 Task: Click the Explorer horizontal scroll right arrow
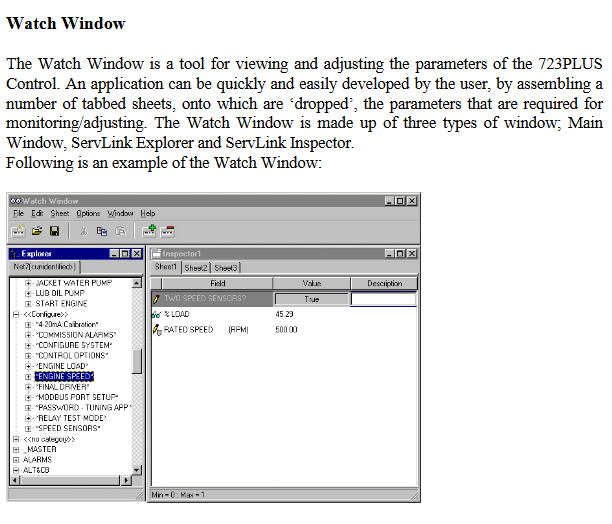(x=126, y=480)
